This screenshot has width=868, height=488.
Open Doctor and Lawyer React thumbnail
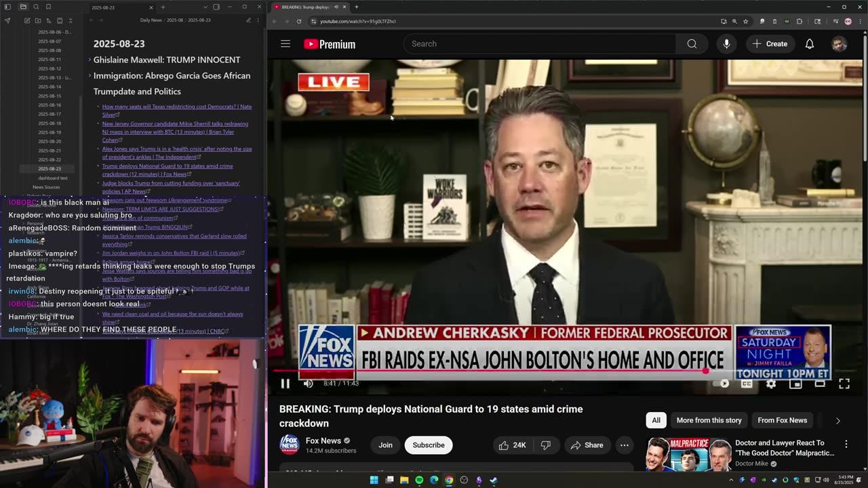(x=688, y=454)
